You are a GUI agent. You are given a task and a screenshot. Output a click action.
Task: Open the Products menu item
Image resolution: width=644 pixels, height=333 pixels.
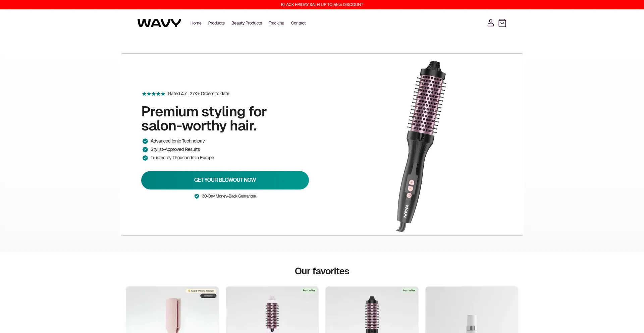pyautogui.click(x=216, y=23)
